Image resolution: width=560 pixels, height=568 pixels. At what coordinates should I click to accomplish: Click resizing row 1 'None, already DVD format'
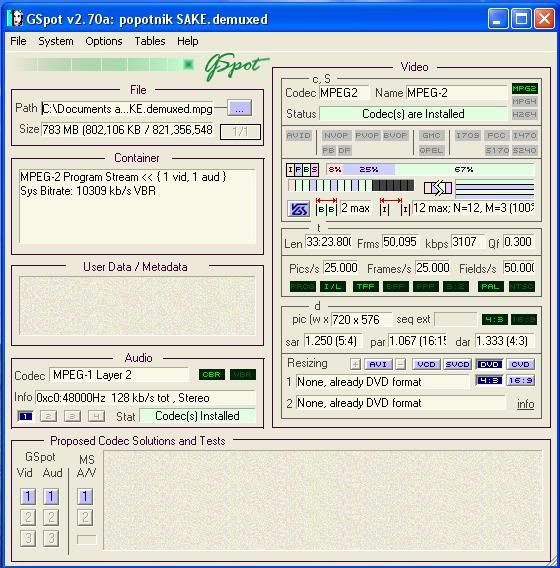(383, 382)
